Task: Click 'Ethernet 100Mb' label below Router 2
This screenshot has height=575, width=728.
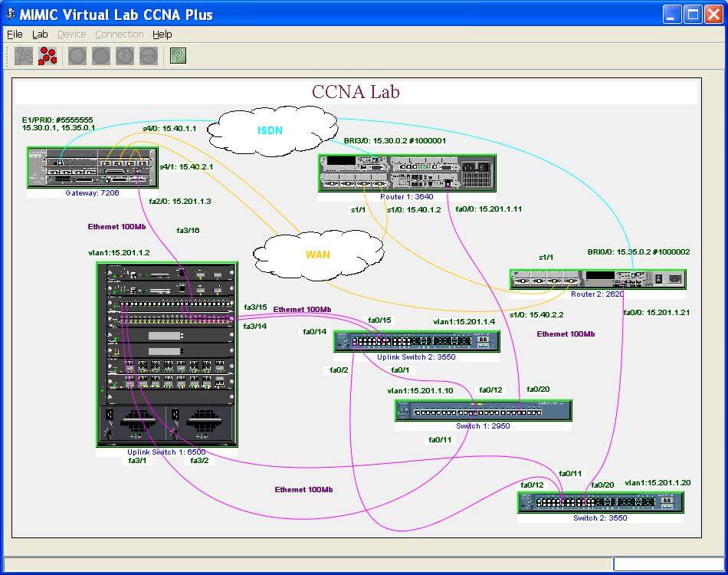Action: (x=566, y=334)
